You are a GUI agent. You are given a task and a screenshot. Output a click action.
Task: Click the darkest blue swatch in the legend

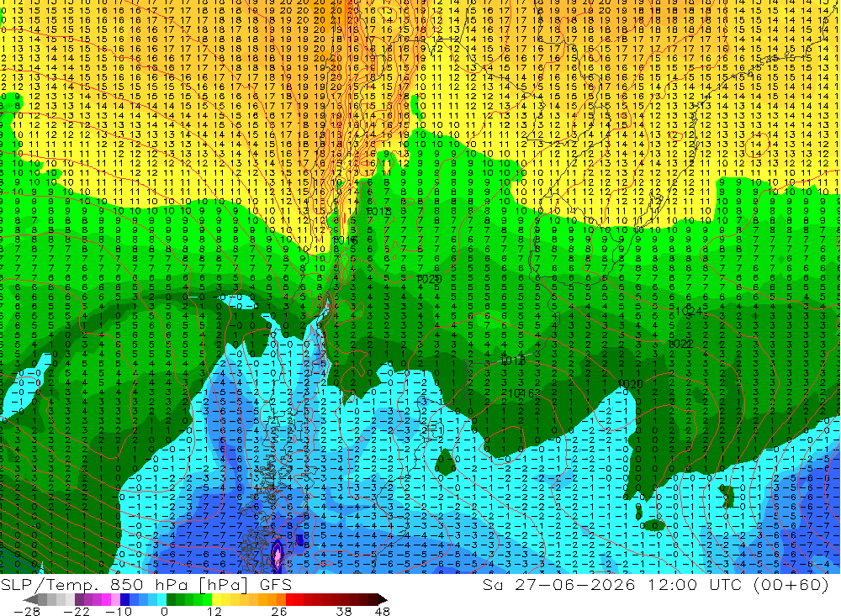124,599
